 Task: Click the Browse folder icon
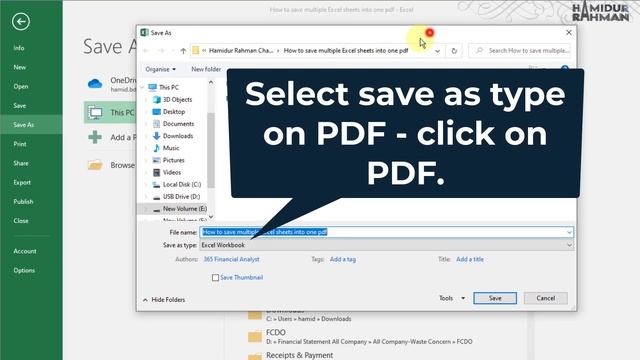coord(95,165)
